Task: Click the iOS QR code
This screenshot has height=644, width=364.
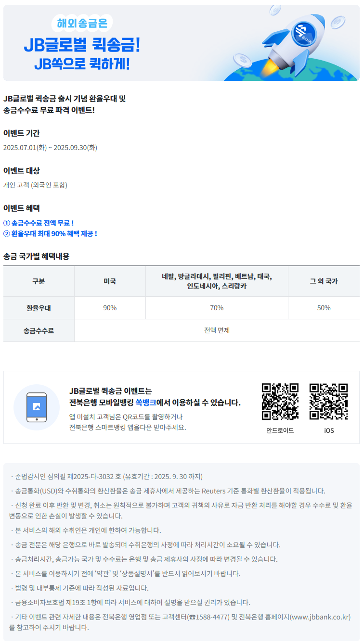Action: 329,401
